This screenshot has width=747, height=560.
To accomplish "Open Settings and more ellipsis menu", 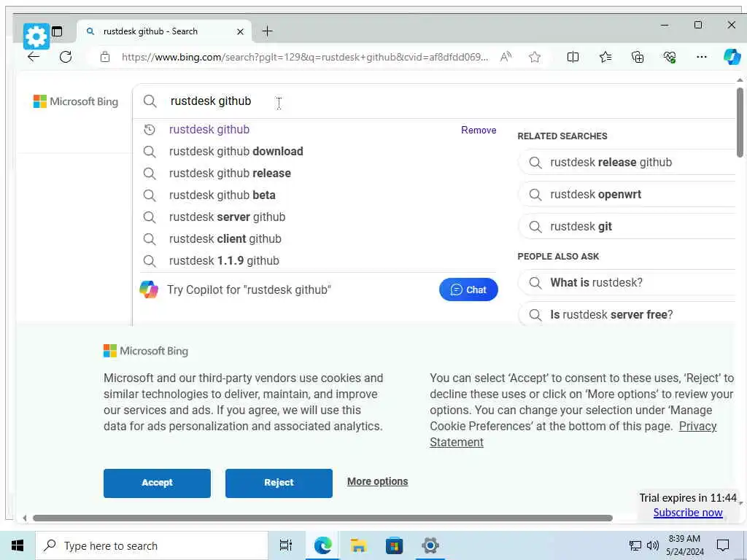I will point(701,57).
